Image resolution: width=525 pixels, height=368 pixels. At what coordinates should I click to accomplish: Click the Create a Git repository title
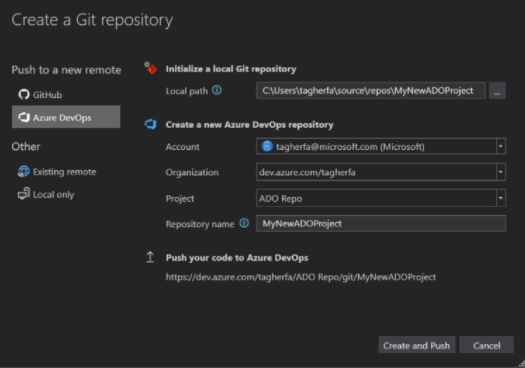[x=92, y=20]
